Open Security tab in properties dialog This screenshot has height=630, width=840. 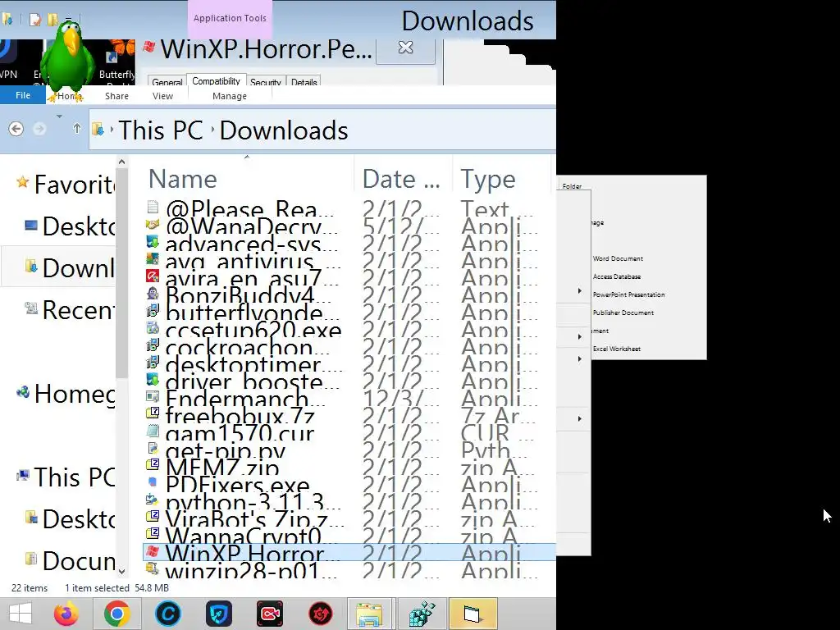point(266,82)
